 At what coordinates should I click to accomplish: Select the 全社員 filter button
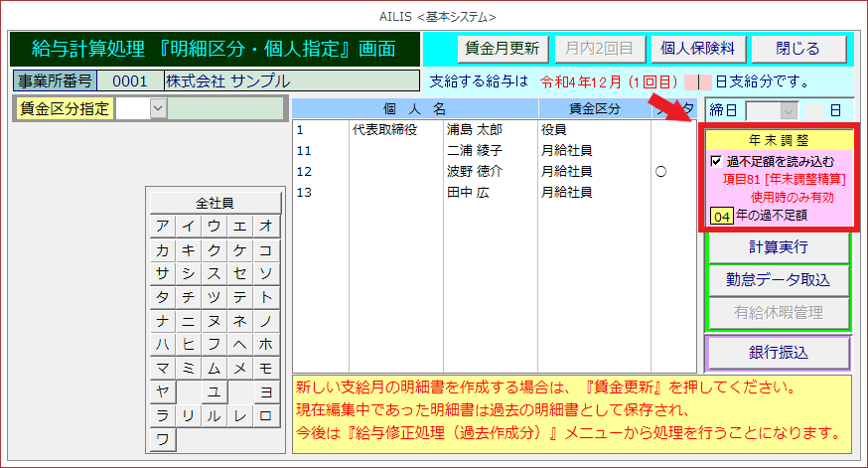point(215,202)
